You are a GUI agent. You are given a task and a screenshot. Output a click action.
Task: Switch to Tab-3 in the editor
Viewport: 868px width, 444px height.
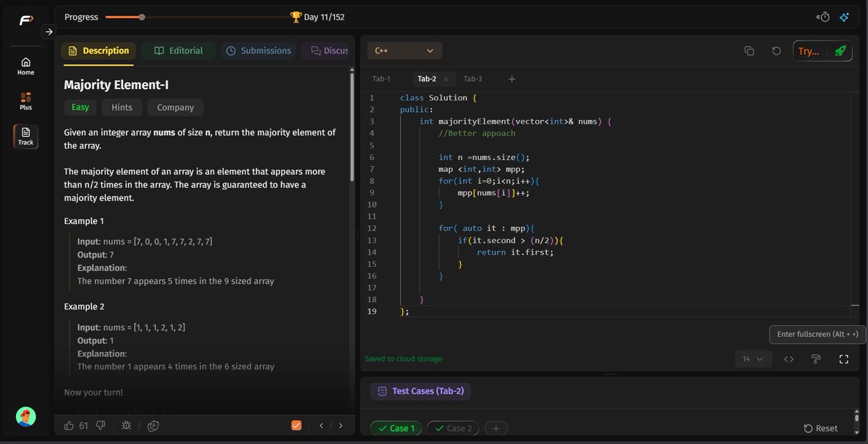(x=472, y=79)
